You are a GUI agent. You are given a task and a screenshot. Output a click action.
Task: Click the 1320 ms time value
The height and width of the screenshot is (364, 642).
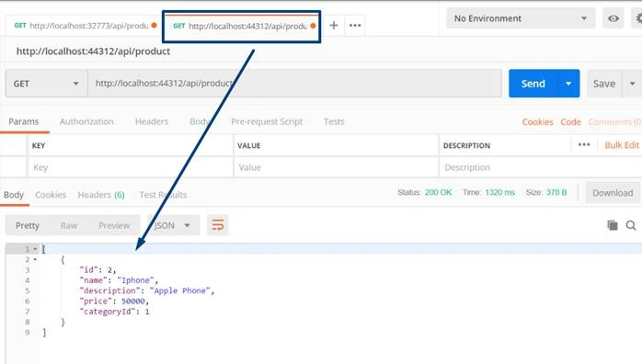(500, 192)
